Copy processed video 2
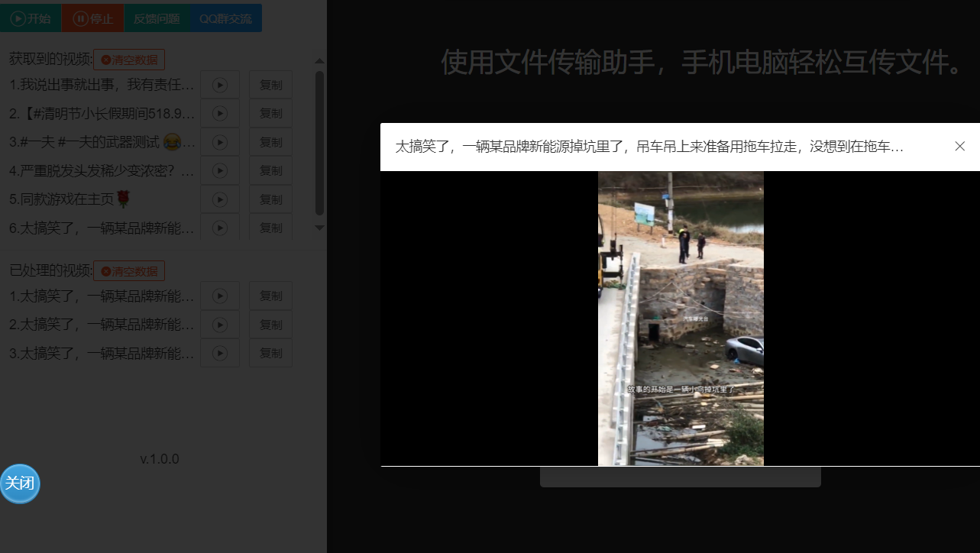Viewport: 980px width, 553px height. click(270, 325)
